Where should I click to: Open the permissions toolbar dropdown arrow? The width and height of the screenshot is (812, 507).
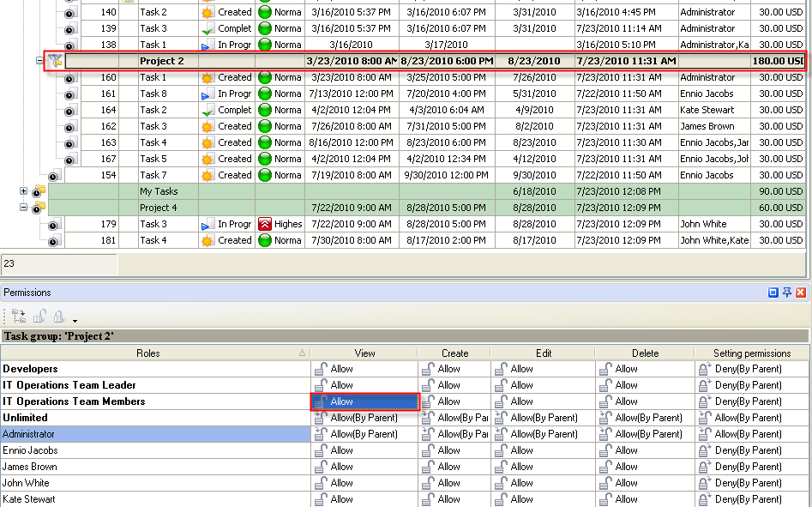(75, 320)
